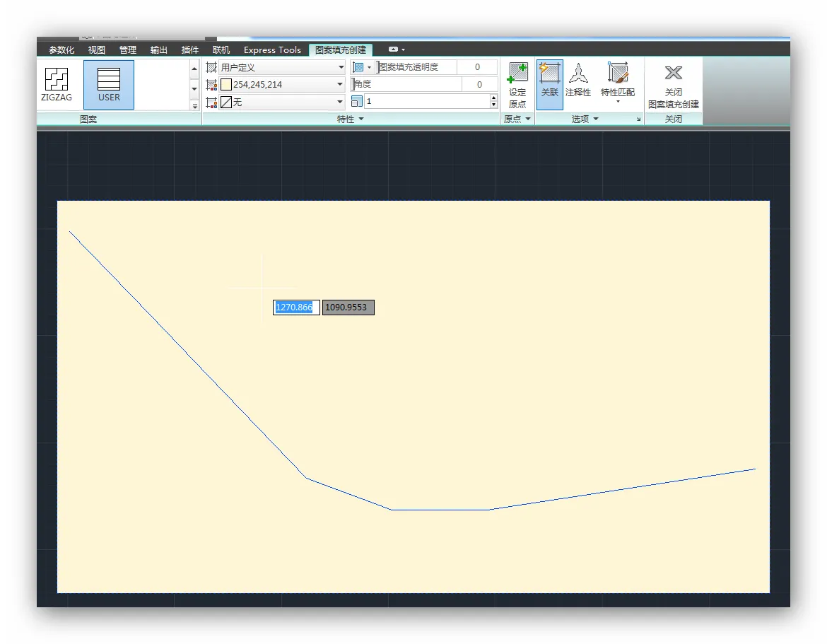Click the hatch transparency value field

click(477, 67)
